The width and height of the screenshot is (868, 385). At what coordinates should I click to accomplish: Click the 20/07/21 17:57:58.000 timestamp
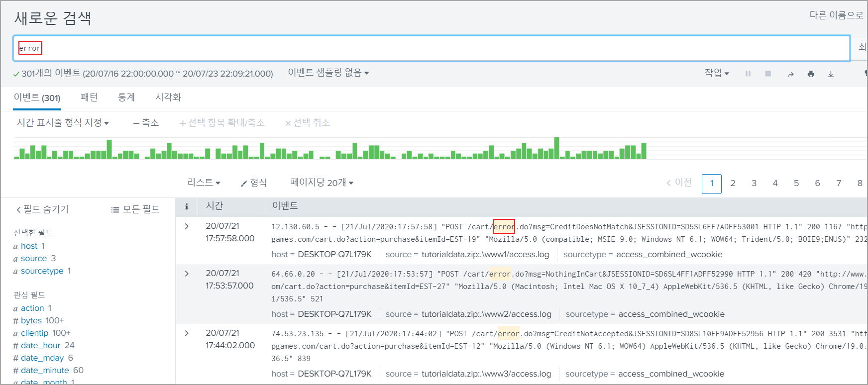pos(230,232)
